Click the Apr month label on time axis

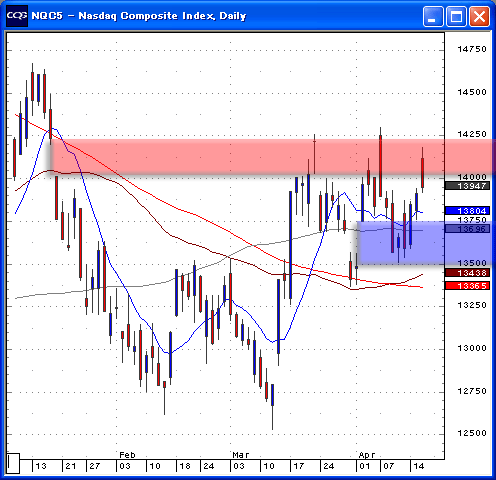pyautogui.click(x=367, y=455)
